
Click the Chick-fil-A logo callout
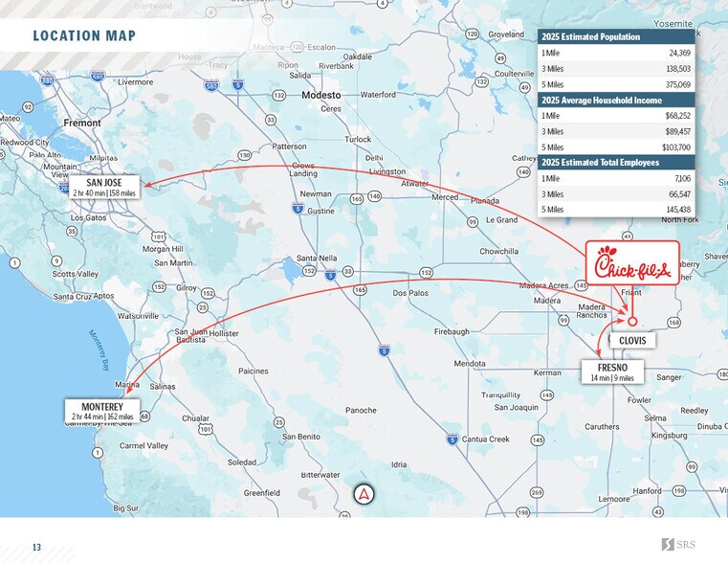tap(628, 264)
